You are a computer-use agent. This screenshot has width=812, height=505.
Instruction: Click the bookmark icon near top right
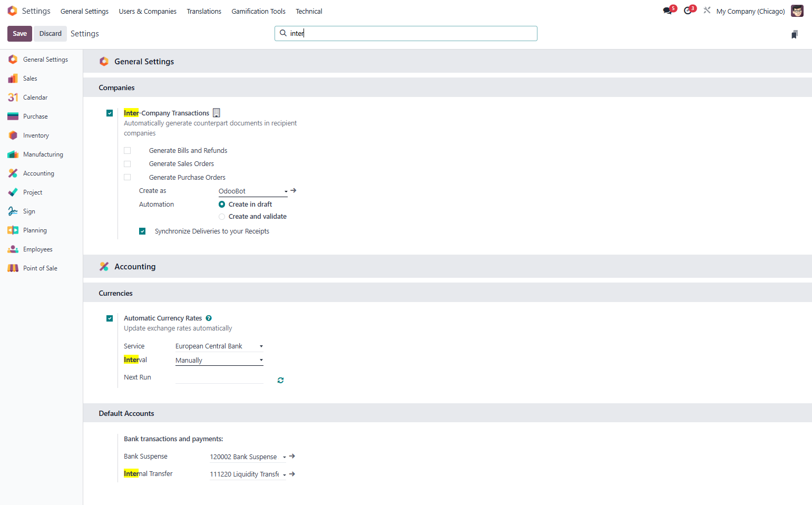[795, 34]
